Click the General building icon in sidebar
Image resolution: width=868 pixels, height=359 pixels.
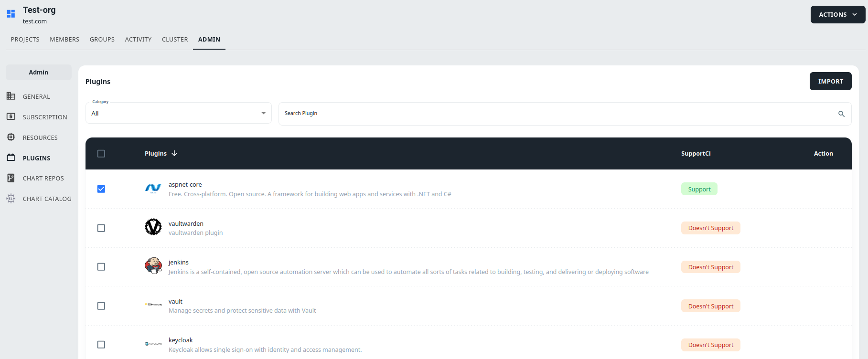point(11,96)
